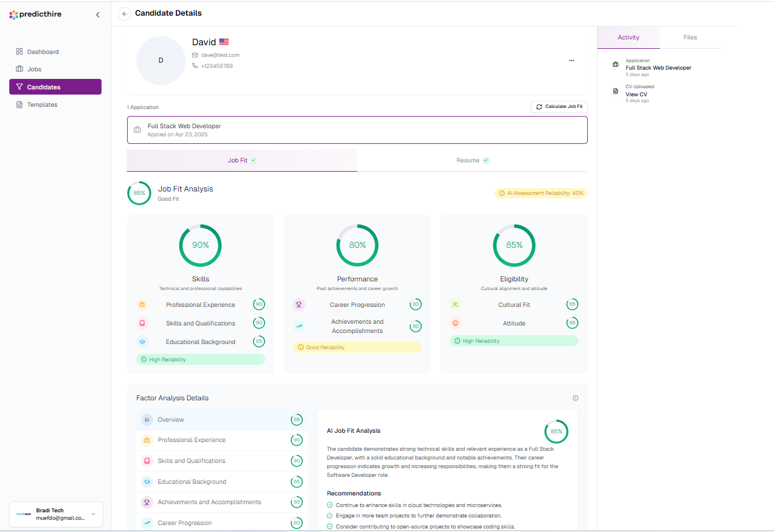
Task: Select Professional Experience in factor list
Action: click(191, 440)
